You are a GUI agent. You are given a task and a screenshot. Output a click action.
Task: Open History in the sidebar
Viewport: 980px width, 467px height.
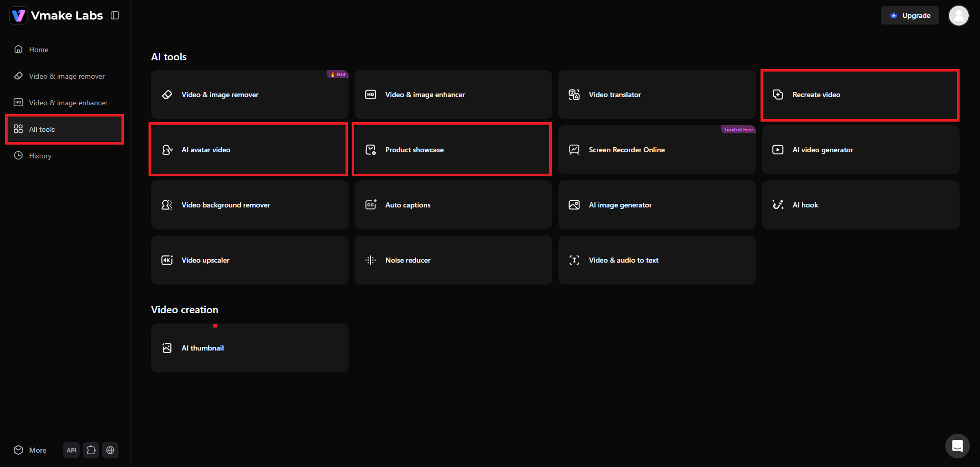point(65,156)
